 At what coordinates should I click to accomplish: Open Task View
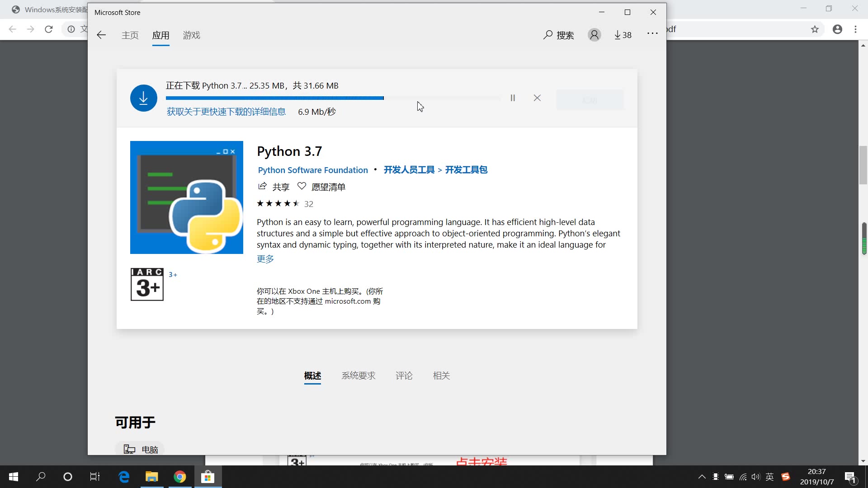point(95,477)
